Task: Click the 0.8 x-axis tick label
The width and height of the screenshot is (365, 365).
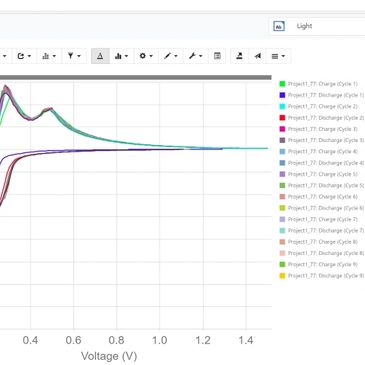Action: 116,341
